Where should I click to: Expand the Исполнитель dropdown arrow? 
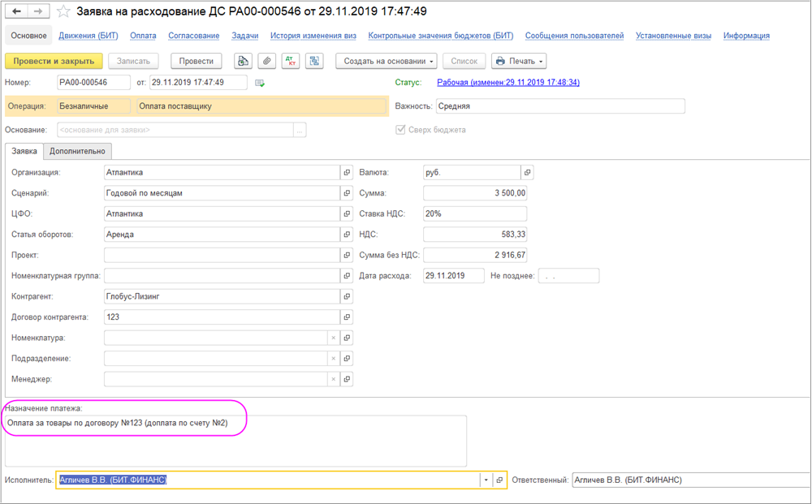tap(486, 480)
